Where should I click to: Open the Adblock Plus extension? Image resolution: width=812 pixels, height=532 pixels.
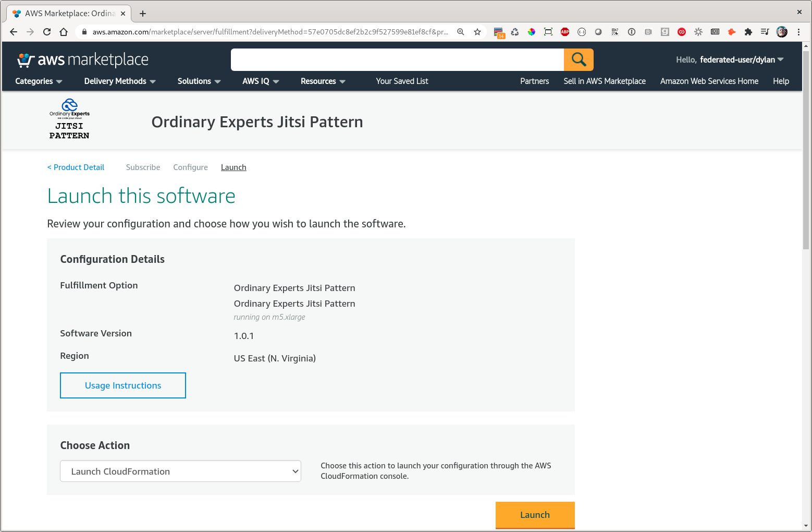coord(565,32)
